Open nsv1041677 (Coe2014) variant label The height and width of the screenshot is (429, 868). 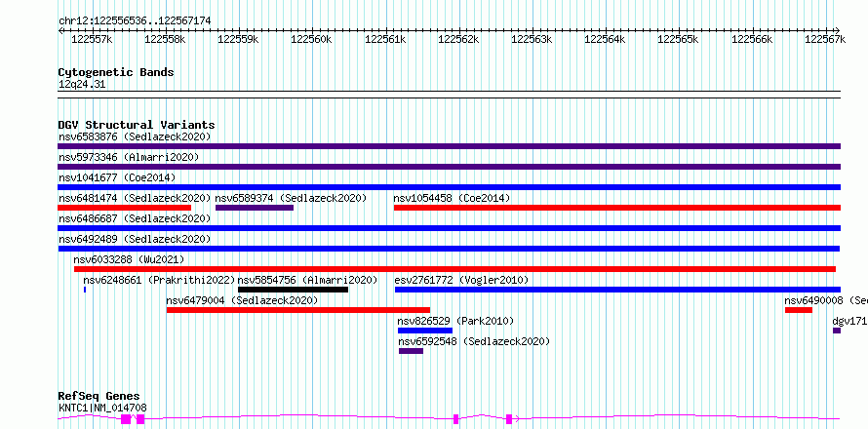pos(117,177)
